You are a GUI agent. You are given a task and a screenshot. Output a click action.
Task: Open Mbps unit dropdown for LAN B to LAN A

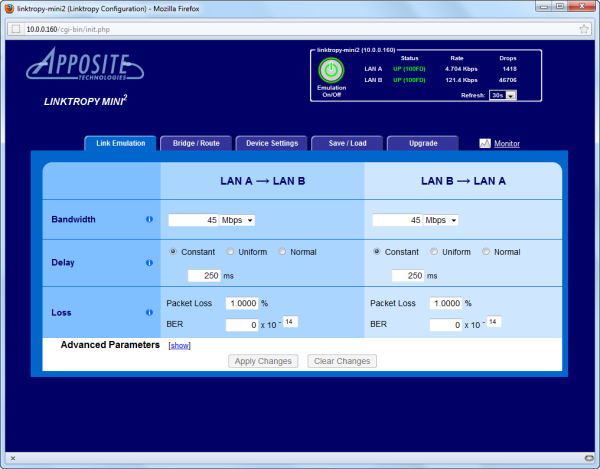(x=441, y=220)
